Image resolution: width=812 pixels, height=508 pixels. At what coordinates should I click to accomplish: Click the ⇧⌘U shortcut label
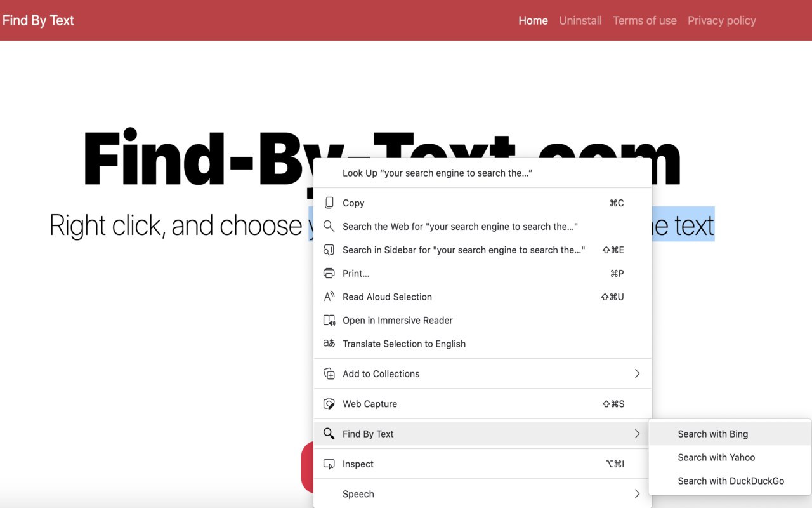pos(612,297)
